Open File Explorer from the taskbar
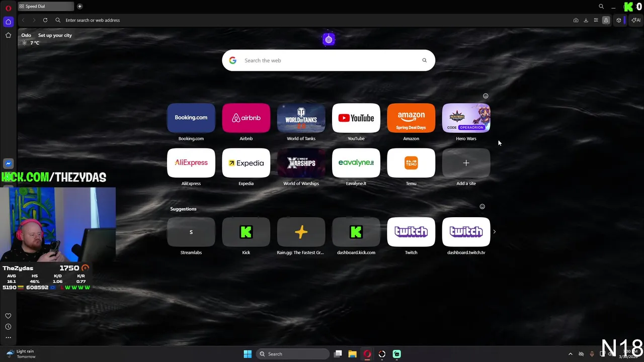The height and width of the screenshot is (362, 644). tap(352, 354)
